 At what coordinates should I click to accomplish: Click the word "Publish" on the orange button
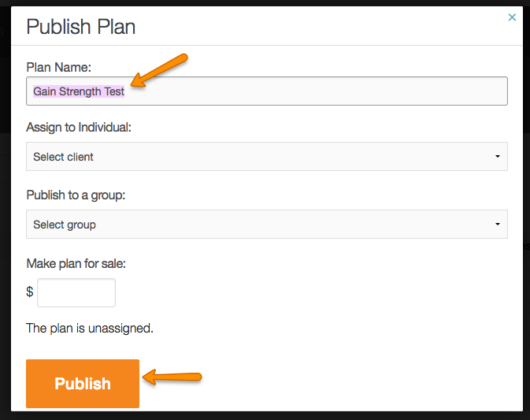[83, 384]
